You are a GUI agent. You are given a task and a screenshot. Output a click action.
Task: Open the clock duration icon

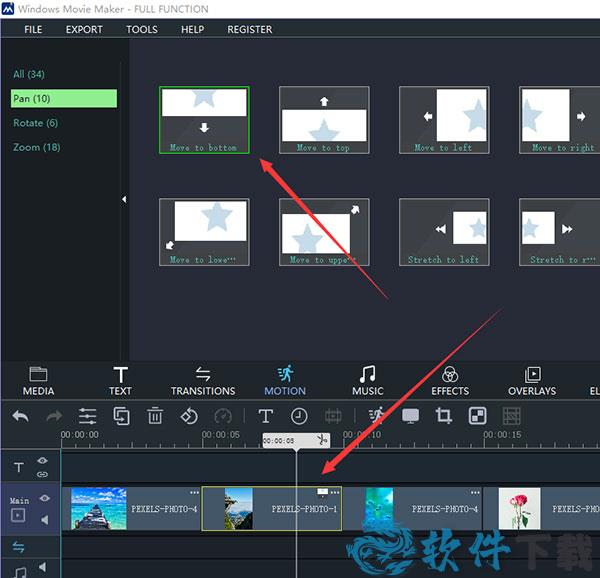(299, 416)
